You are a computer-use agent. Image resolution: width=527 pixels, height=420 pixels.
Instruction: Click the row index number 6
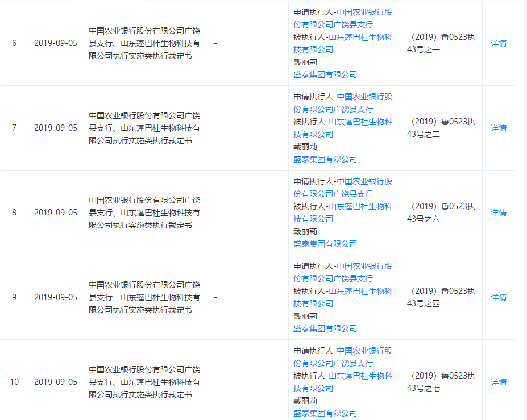coord(14,43)
